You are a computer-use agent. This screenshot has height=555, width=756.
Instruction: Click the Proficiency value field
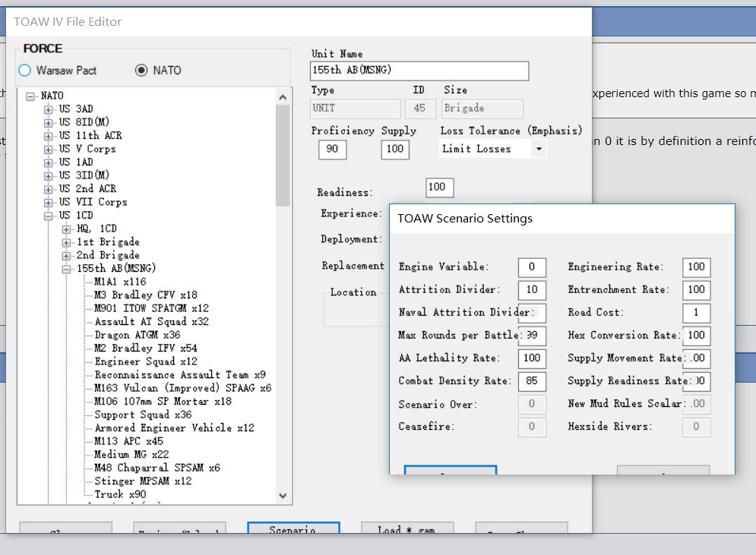tap(332, 149)
